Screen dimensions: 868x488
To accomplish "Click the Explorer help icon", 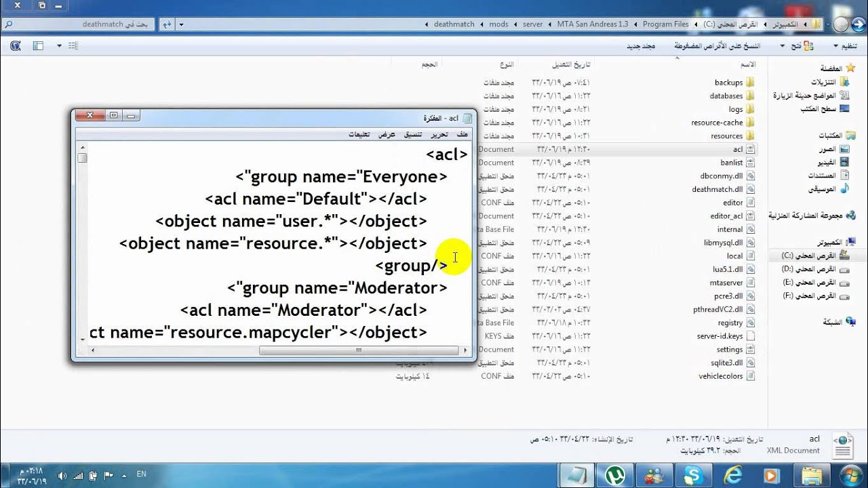I will click(15, 45).
